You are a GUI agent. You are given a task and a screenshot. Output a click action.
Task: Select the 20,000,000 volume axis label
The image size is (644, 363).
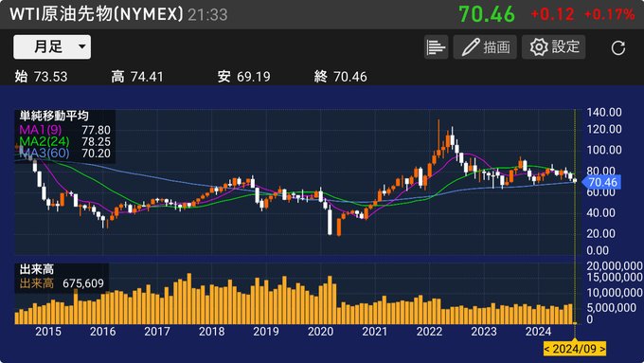pos(615,266)
